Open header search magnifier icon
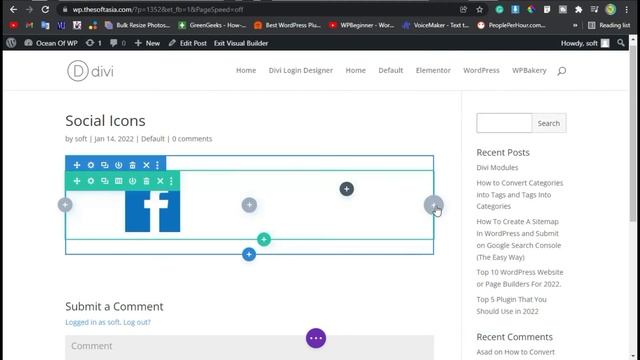640x360 pixels. coord(562,71)
